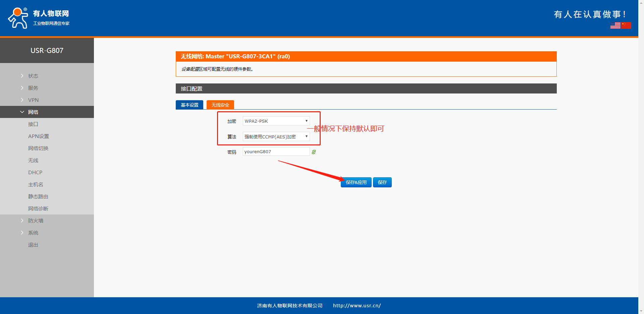This screenshot has height=314, width=644.
Task: Open the 算法 CCMP(AES) dropdown
Action: click(276, 136)
